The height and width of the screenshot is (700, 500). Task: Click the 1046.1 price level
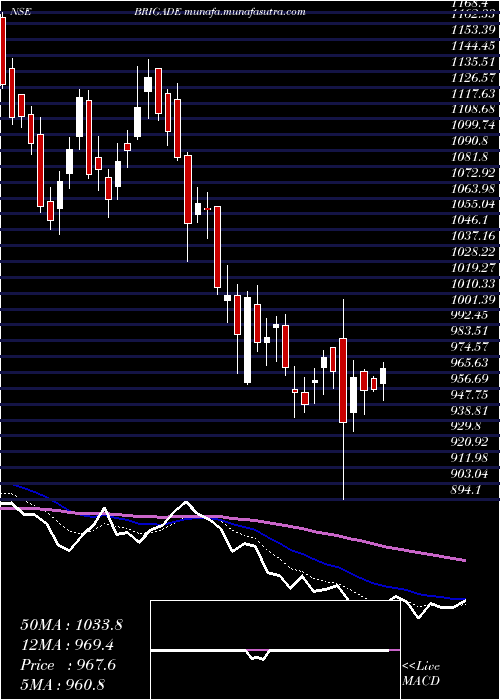pos(471,221)
